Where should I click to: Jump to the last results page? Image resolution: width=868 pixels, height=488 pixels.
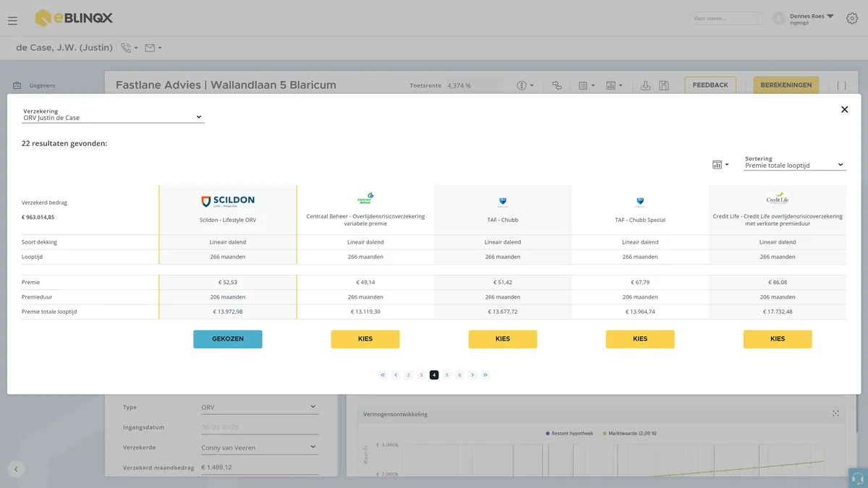pyautogui.click(x=485, y=374)
